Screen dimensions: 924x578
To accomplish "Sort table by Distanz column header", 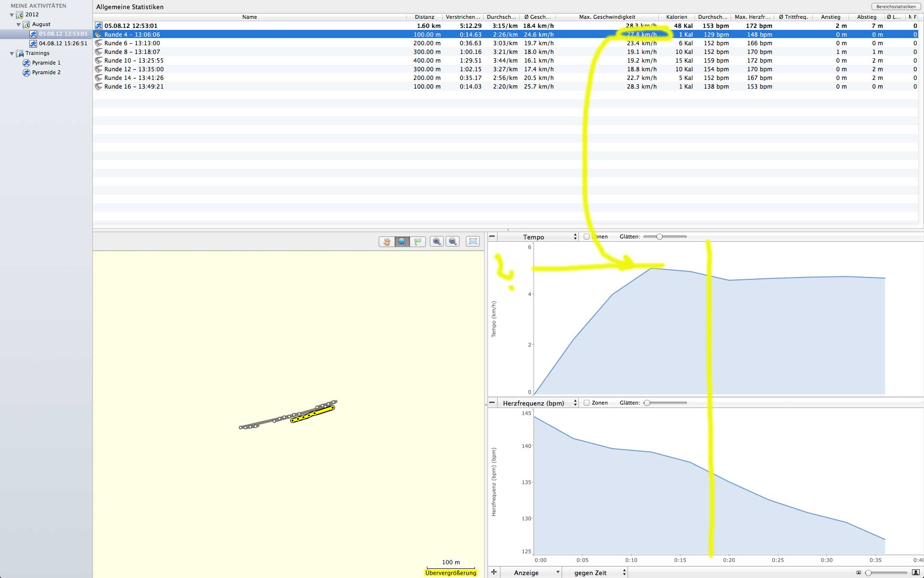I will 424,17.
